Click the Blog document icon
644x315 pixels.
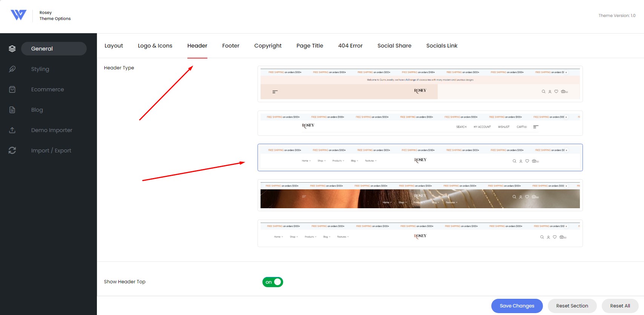[x=12, y=110]
